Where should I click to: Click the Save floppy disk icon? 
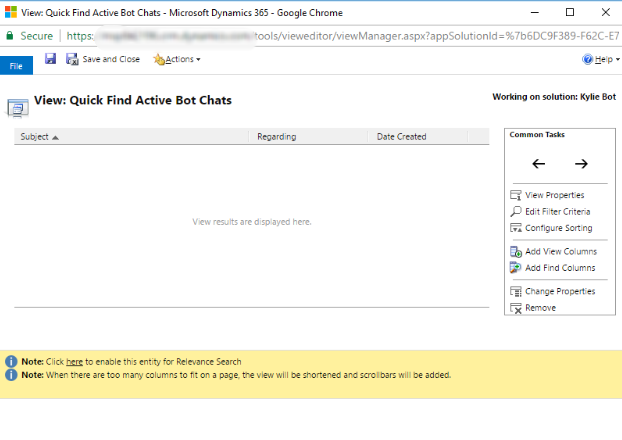50,59
